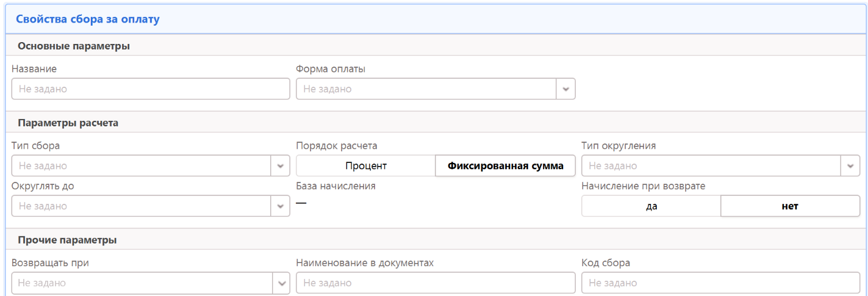Click the "Параметры расчета" section header
868x296 pixels.
click(68, 123)
